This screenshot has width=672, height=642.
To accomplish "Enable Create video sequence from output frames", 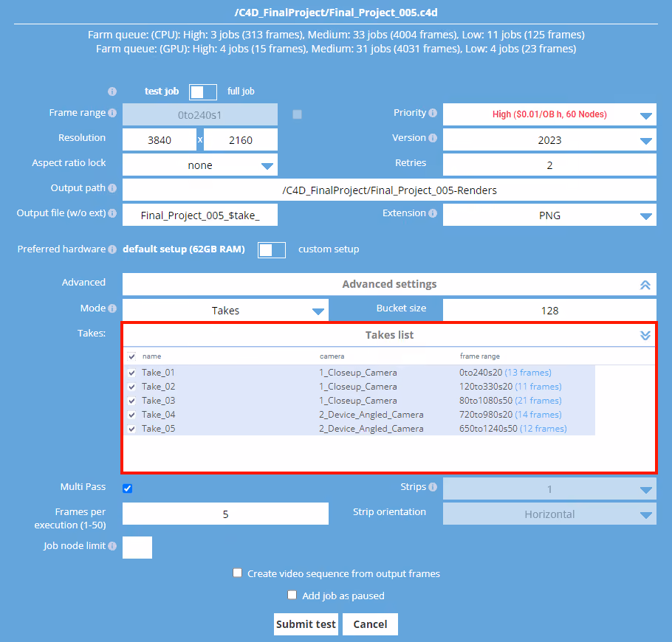I will click(238, 573).
